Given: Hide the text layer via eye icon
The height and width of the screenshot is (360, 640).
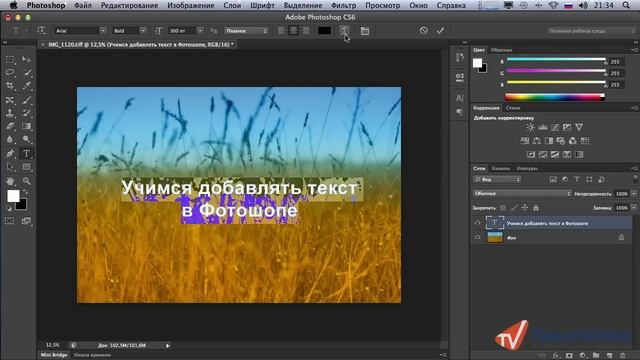Looking at the screenshot, I should coord(477,223).
